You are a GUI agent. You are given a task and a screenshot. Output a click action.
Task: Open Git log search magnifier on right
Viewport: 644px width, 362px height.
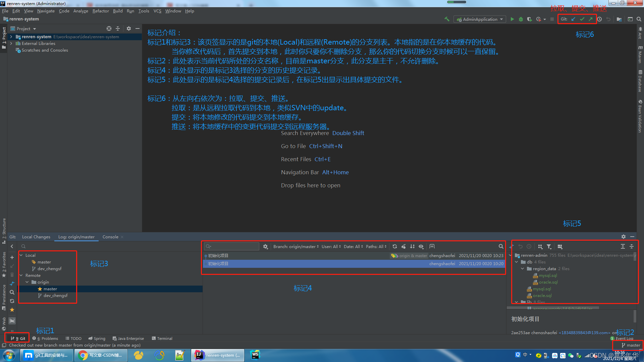501,246
